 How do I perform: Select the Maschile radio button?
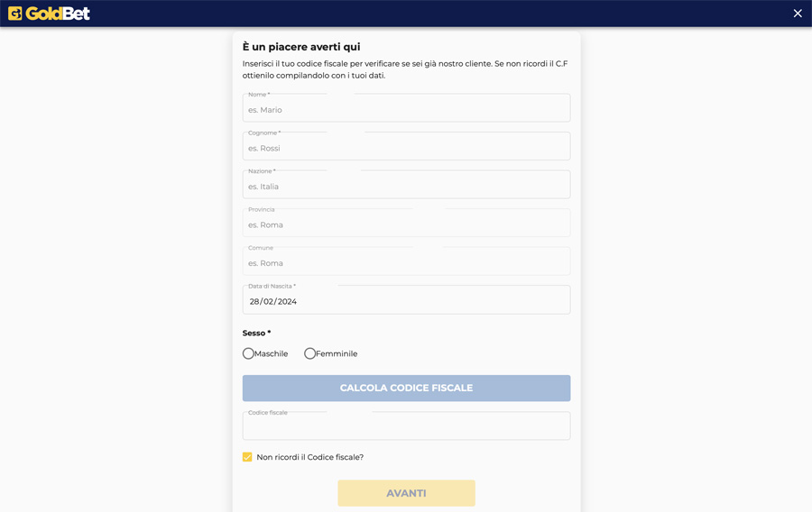pyautogui.click(x=249, y=353)
